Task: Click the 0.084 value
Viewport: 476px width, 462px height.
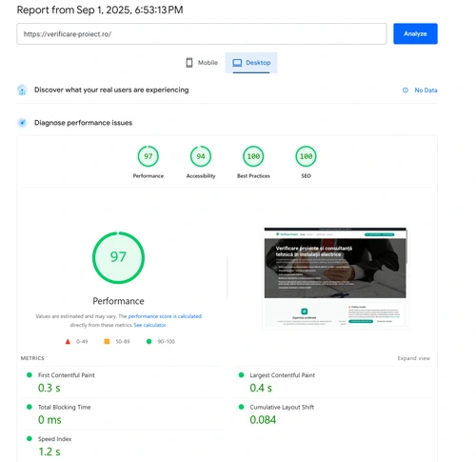Action: (263, 420)
